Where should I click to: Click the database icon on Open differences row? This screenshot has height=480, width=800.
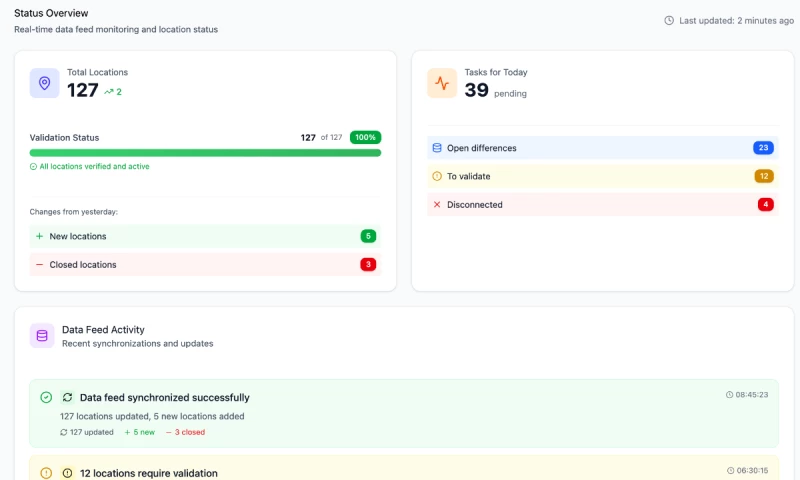click(x=437, y=148)
